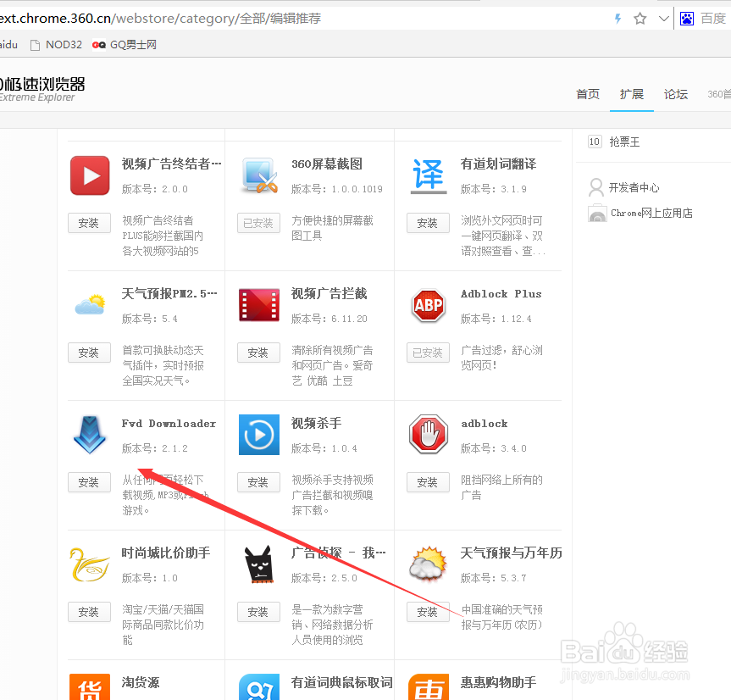Expand the address bar dropdown chevron

coord(663,19)
